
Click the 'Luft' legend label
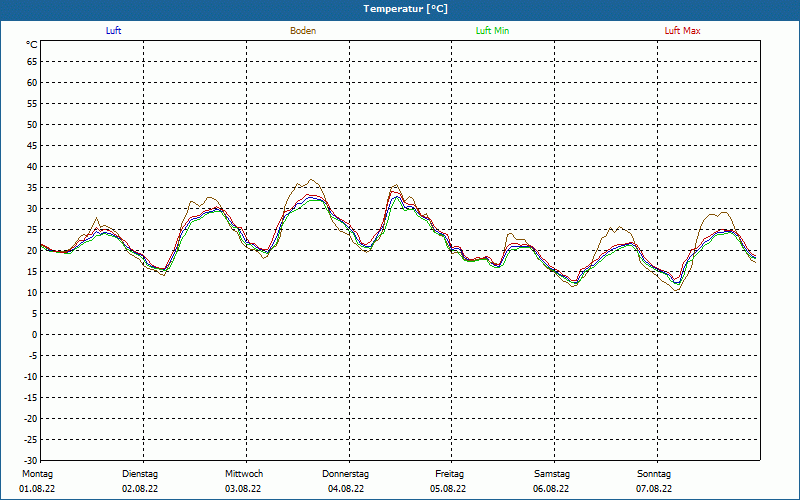click(113, 31)
